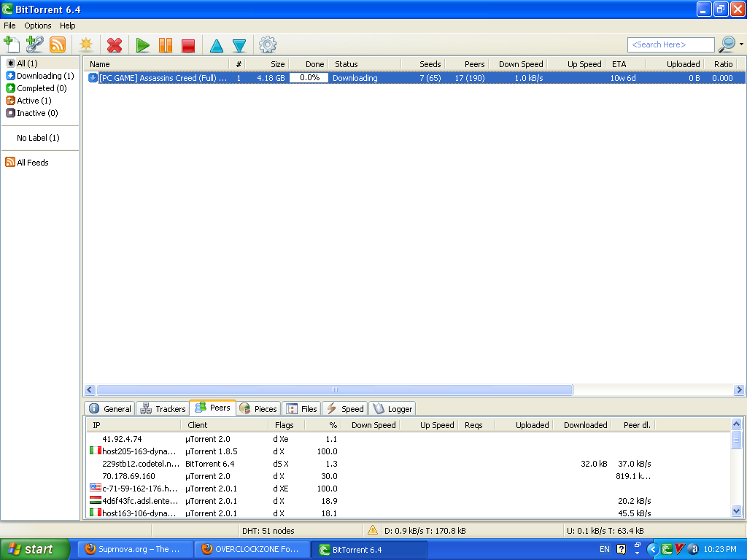Click the horizontal scrollbar in torrent list
This screenshot has height=560, width=747.
[334, 390]
